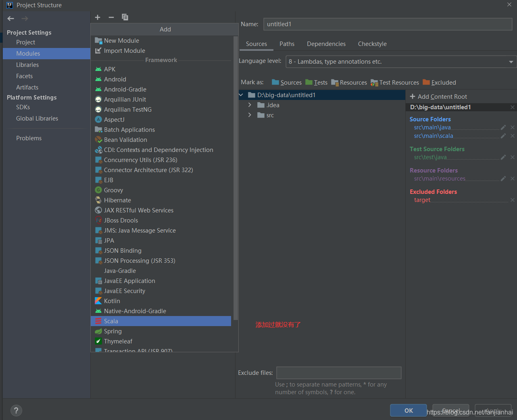Choose Thymeleaf framework entry
Screen dimensions: 517x420
coord(161,341)
